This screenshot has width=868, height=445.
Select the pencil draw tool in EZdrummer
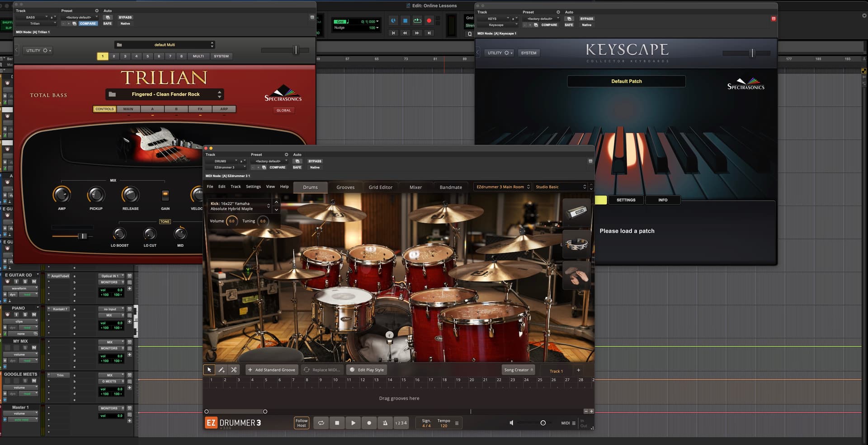[x=221, y=370]
